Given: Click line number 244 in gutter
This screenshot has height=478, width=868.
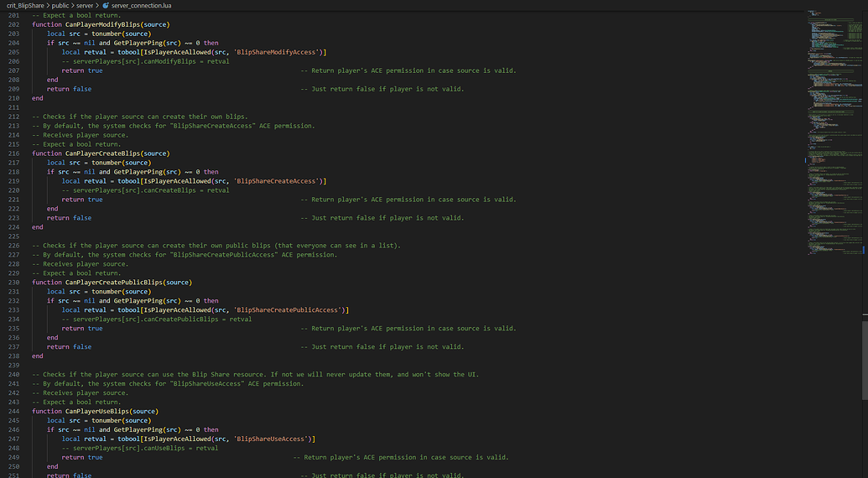Looking at the screenshot, I should [x=13, y=412].
